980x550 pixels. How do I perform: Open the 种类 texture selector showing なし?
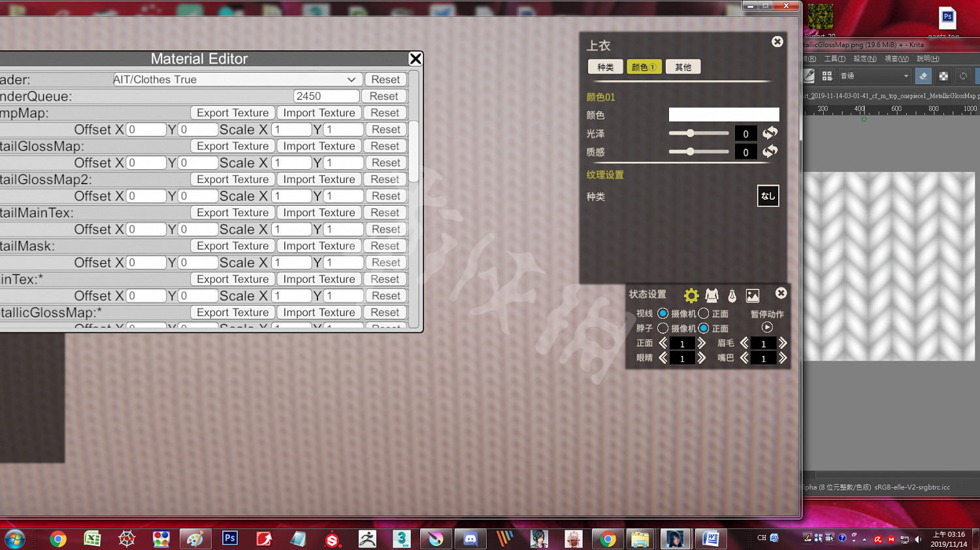coord(768,196)
